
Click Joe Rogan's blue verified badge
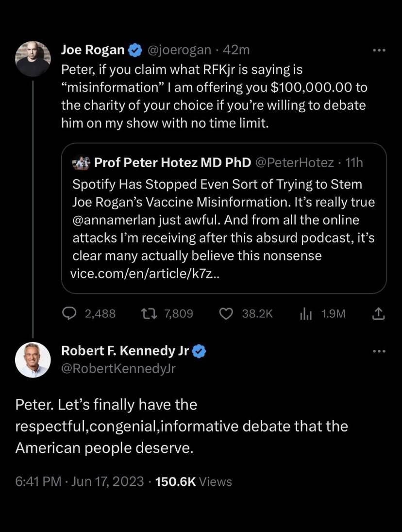(134, 50)
